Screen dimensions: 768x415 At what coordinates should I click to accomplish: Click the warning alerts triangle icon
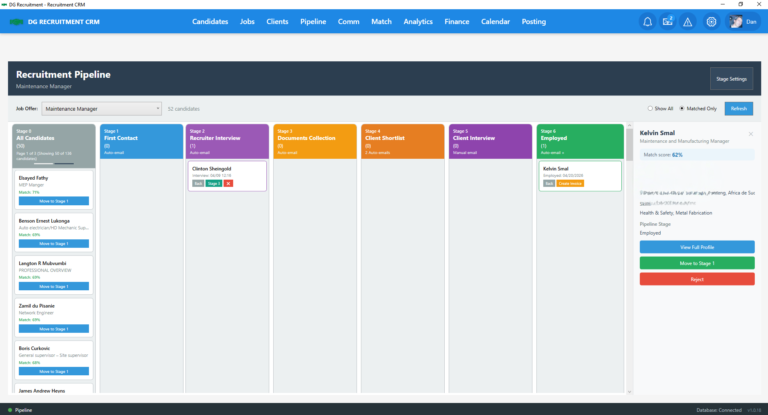point(687,22)
